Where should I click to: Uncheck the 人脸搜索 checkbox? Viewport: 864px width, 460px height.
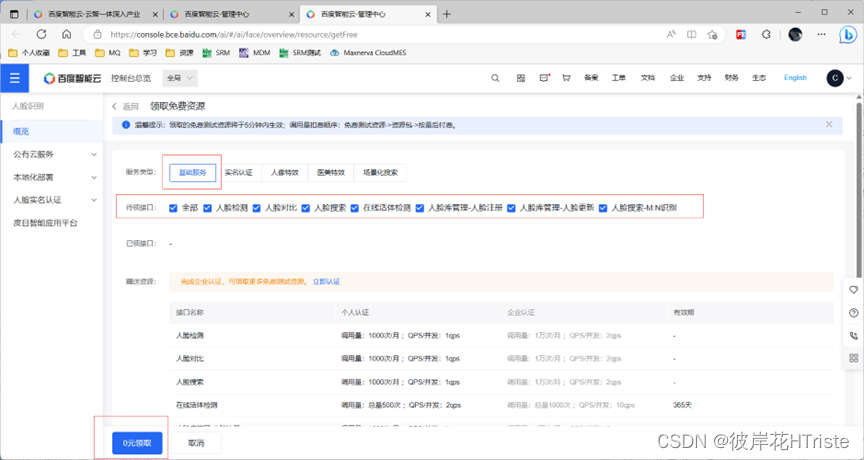[305, 208]
